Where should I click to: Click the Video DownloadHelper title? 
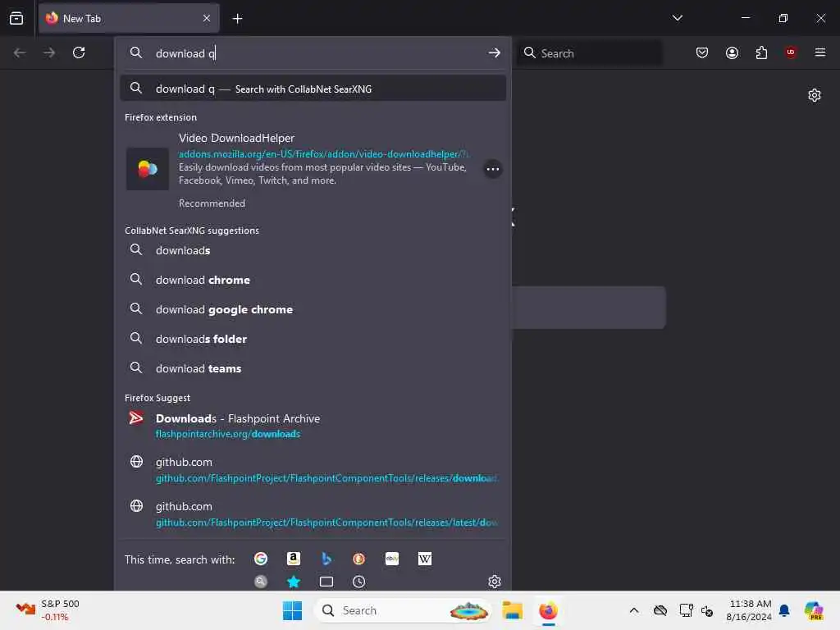[236, 138]
